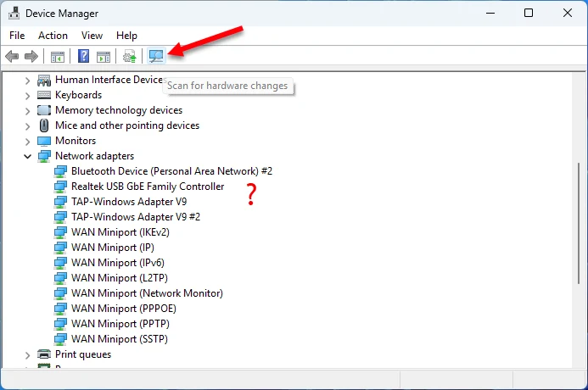Viewport: 588px width, 390px height.
Task: Click the Monitors category icon
Action: click(44, 141)
